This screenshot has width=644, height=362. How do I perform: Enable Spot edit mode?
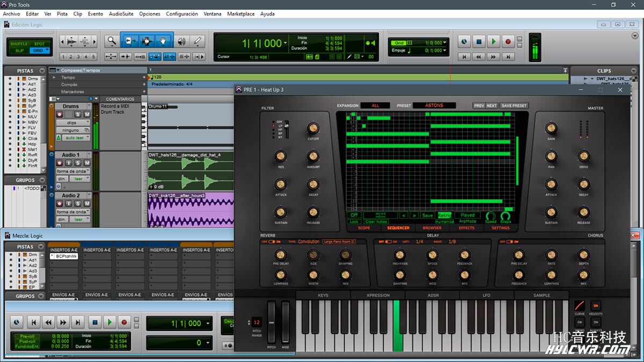[x=39, y=44]
